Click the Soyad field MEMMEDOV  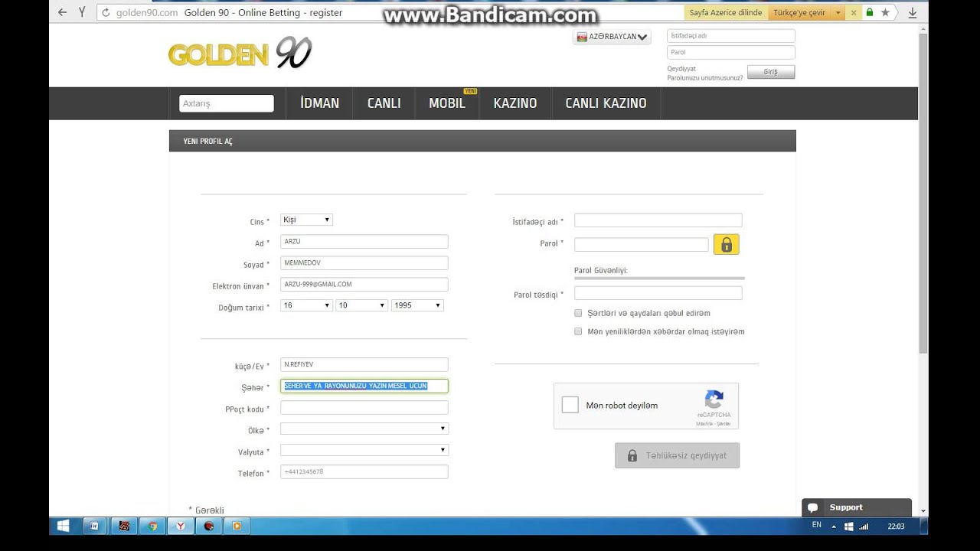364,262
